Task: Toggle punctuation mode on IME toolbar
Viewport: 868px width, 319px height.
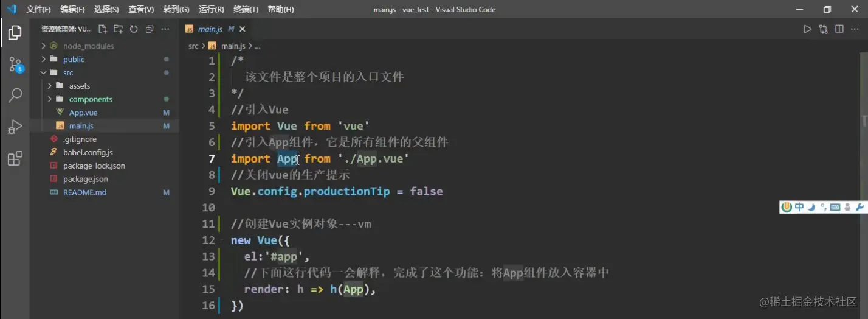Action: coord(823,207)
